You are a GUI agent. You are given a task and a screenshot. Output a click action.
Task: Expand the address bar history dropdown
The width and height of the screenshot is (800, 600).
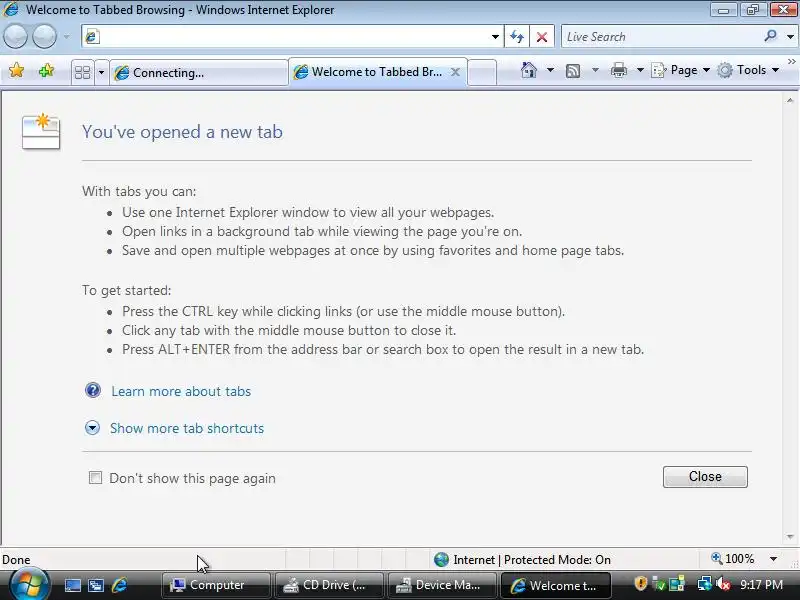[495, 37]
